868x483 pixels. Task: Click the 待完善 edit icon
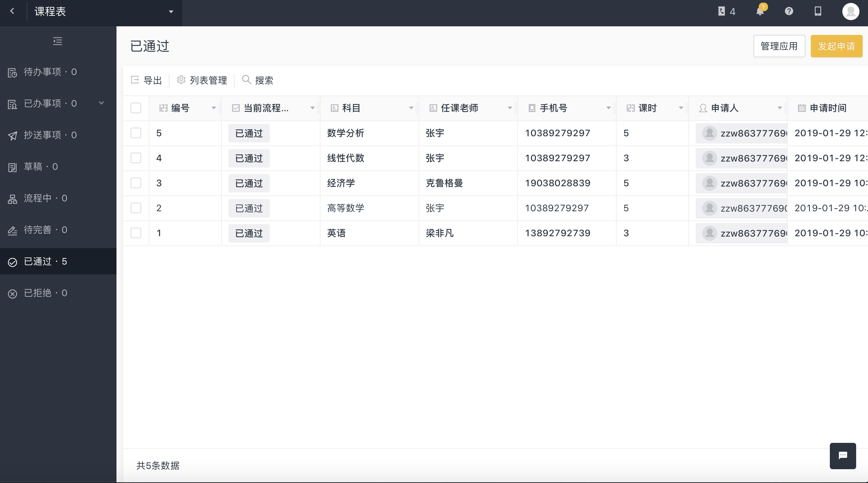point(13,231)
